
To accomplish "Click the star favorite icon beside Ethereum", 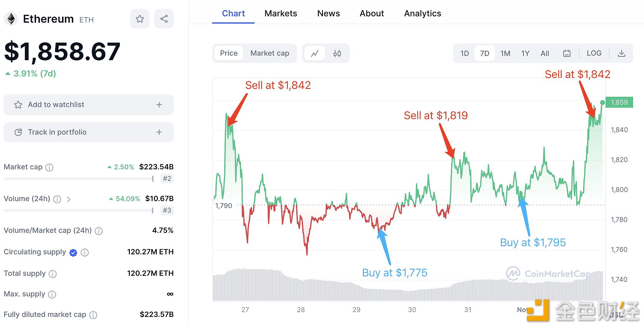I will coord(140,19).
